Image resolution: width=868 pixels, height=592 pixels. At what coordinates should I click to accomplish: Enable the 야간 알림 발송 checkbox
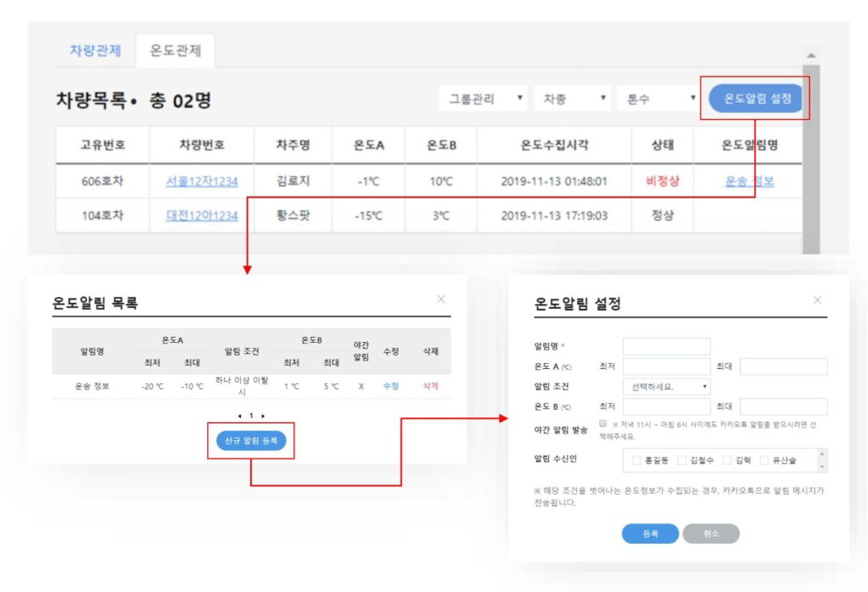pyautogui.click(x=603, y=423)
